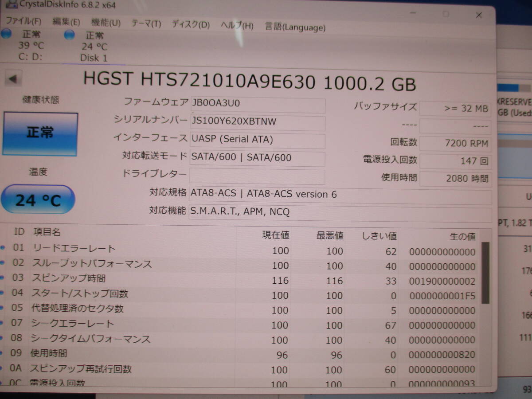
Task: Click the power-on hours value 2080 時間
Action: tap(455, 179)
